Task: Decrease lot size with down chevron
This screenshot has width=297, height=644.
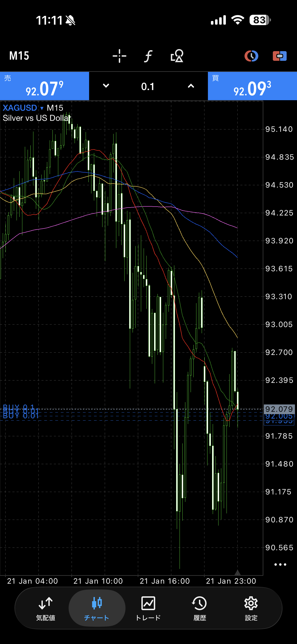Action: coord(106,86)
